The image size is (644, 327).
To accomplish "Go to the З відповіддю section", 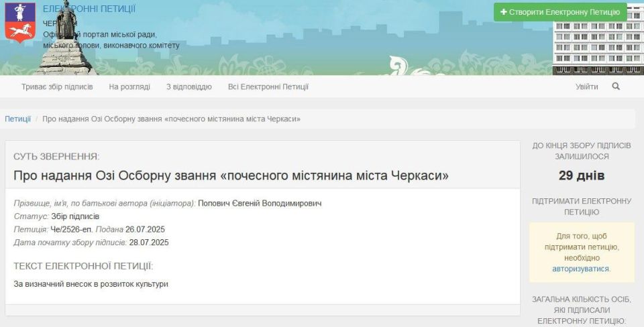I will point(189,86).
